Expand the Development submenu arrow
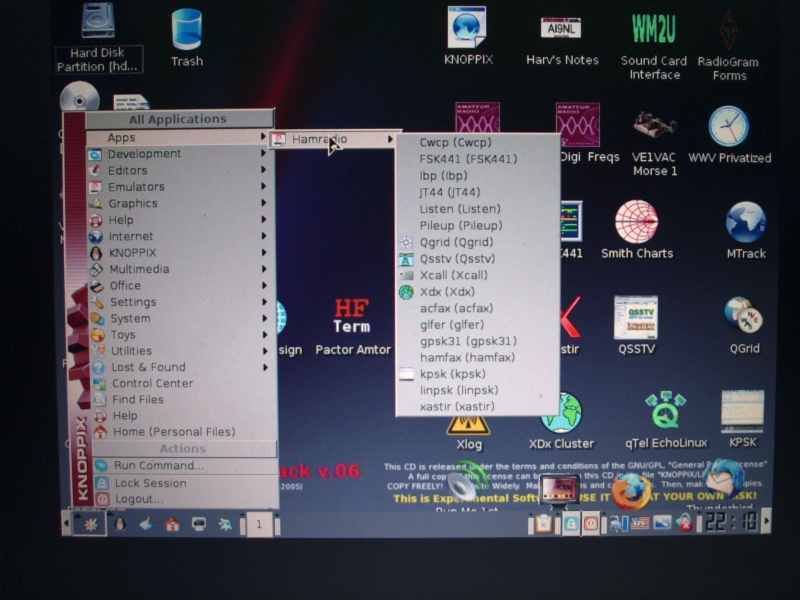This screenshot has width=800, height=600. (263, 153)
